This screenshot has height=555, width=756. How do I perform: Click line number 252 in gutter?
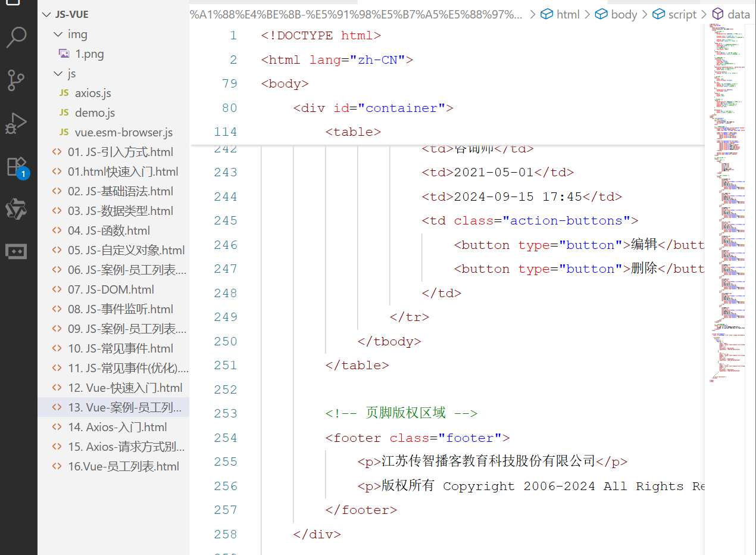pos(225,389)
